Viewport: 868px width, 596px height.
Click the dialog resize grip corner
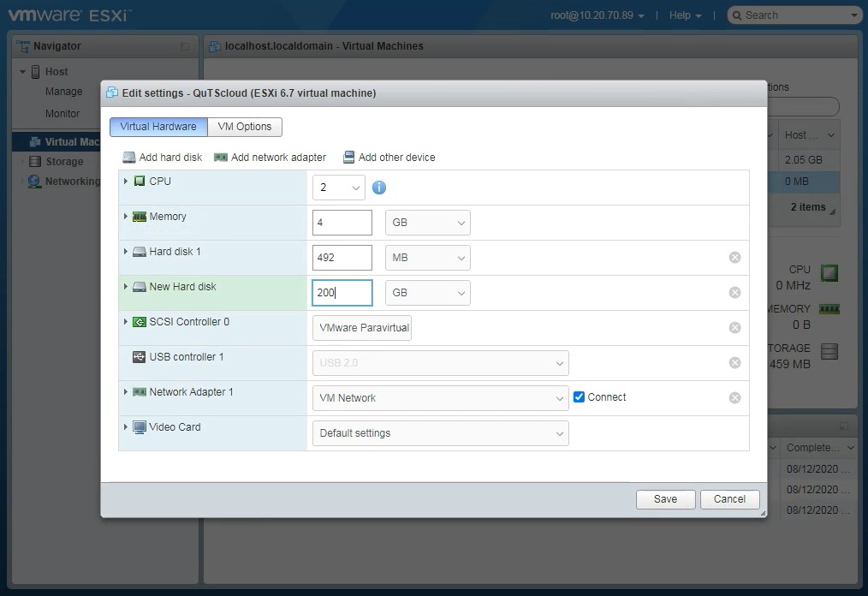(763, 514)
